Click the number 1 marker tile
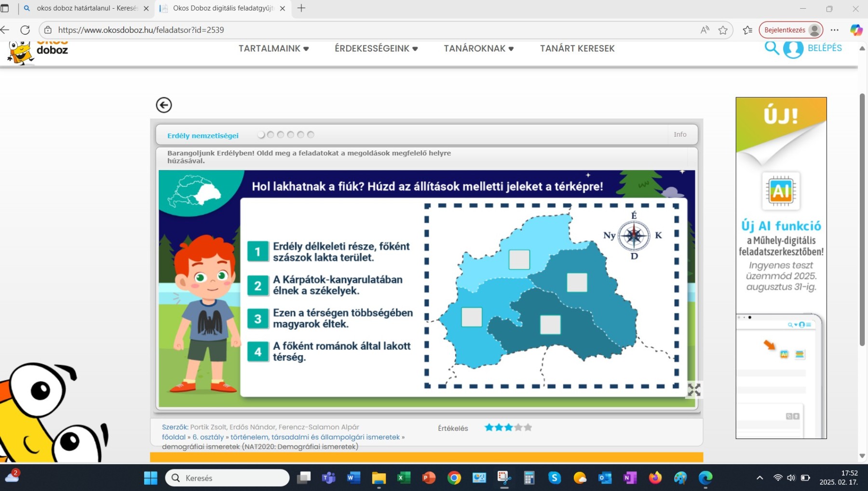868x491 pixels. [x=258, y=252]
